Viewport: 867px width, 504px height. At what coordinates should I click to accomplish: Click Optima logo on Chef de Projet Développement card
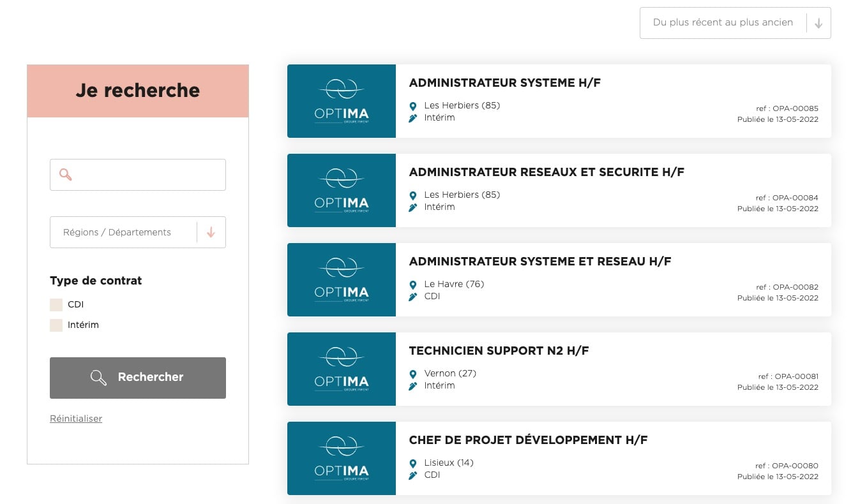342,458
